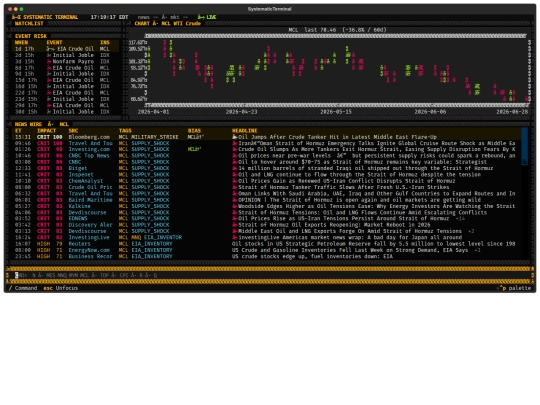Viewport: 540px width, 405px height.
Task: Click the icon on the 16d 15h Initial Joble row
Action: tap(49, 86)
